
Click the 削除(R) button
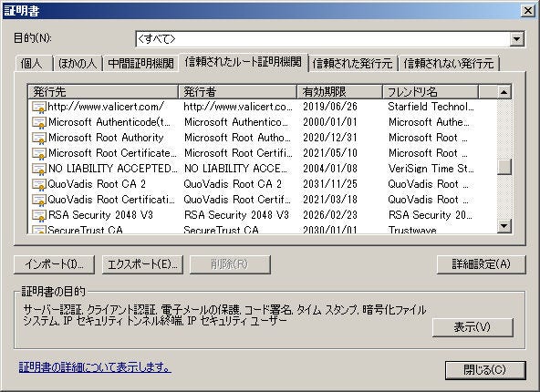(230, 264)
